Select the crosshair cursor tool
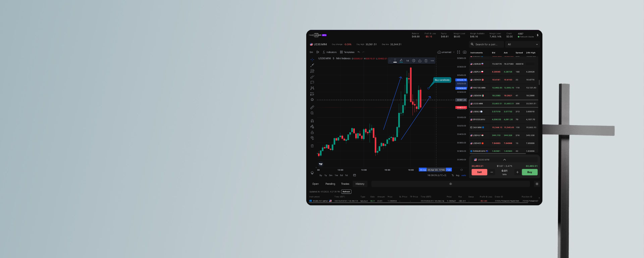 [x=312, y=59]
